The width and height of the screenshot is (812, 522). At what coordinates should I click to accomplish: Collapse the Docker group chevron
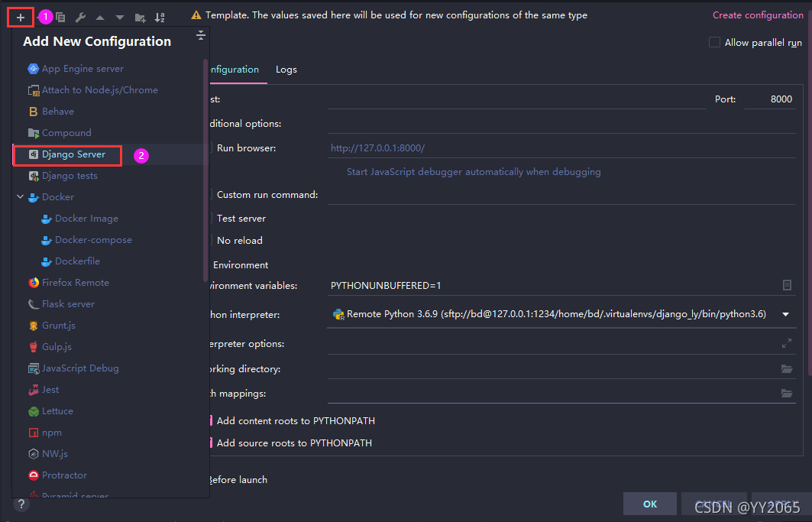[x=20, y=197]
